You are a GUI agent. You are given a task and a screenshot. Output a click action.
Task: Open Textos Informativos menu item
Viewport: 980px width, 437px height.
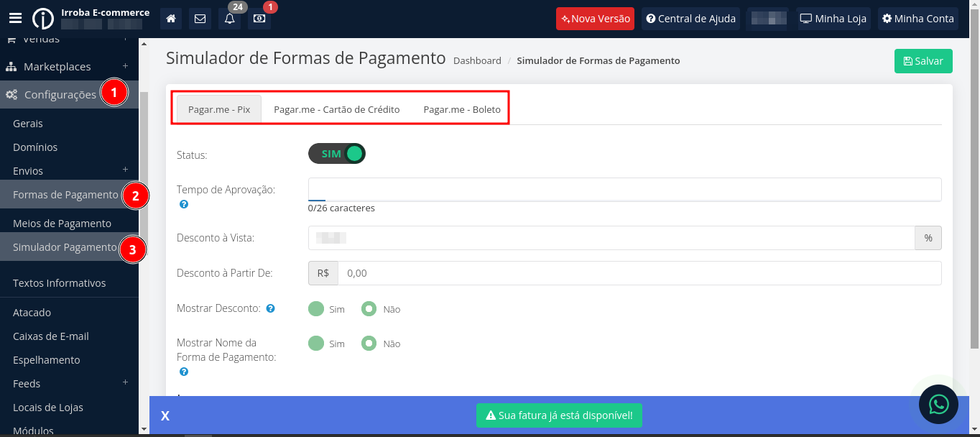pos(59,283)
